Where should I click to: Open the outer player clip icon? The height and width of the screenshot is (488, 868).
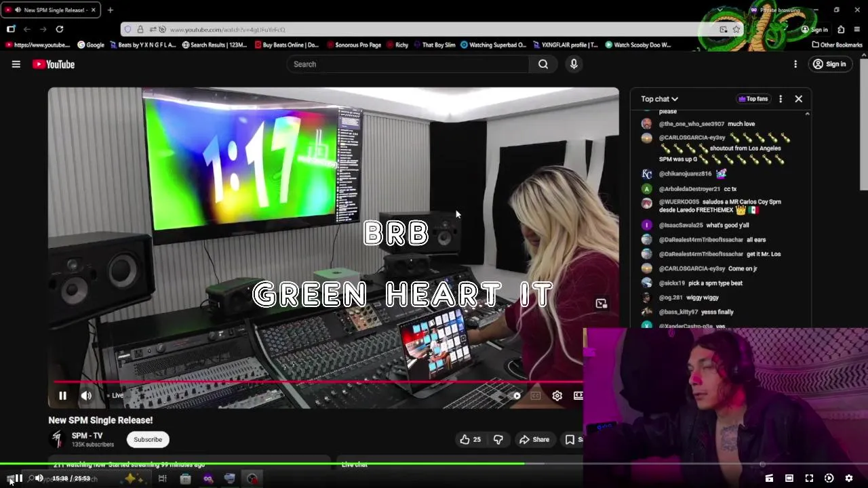point(769,479)
